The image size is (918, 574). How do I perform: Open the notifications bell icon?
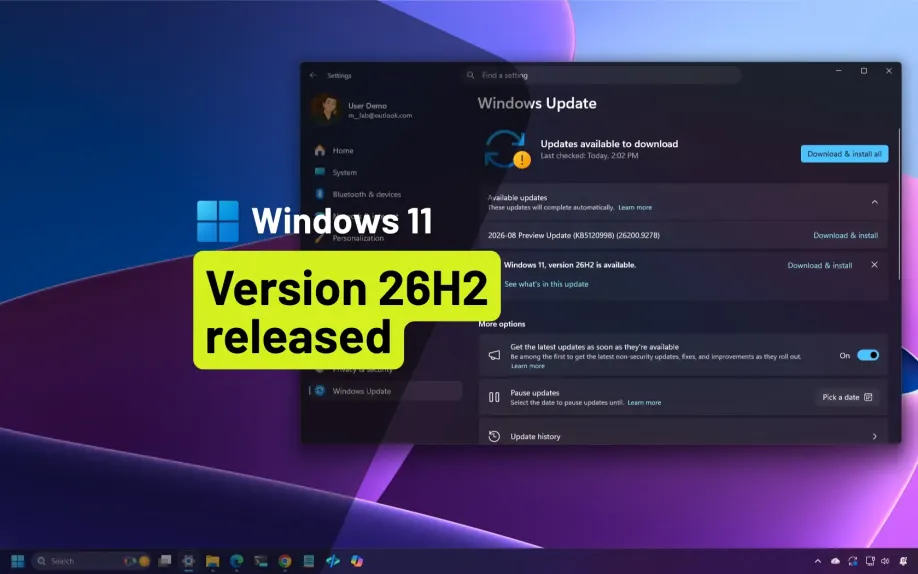coord(904,561)
